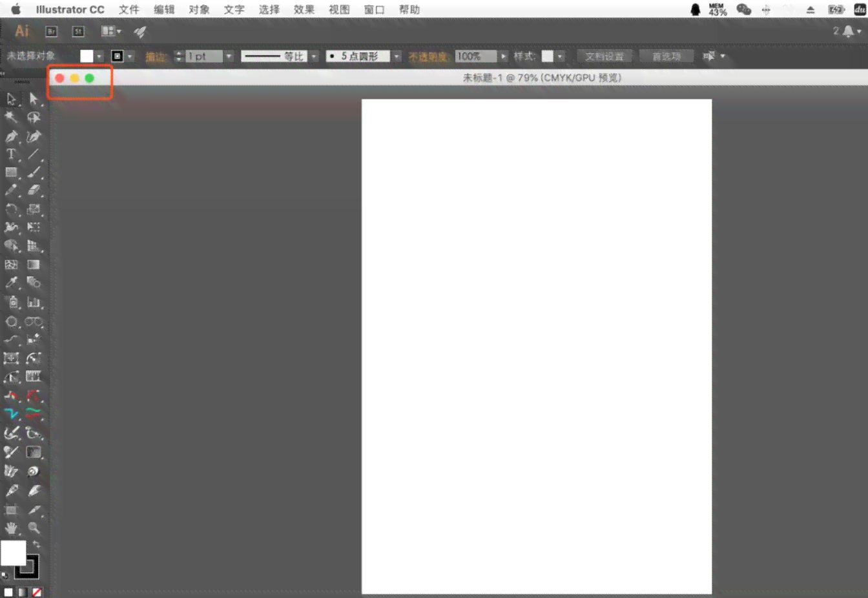868x598 pixels.
Task: Open the Apple menu
Action: (15, 10)
